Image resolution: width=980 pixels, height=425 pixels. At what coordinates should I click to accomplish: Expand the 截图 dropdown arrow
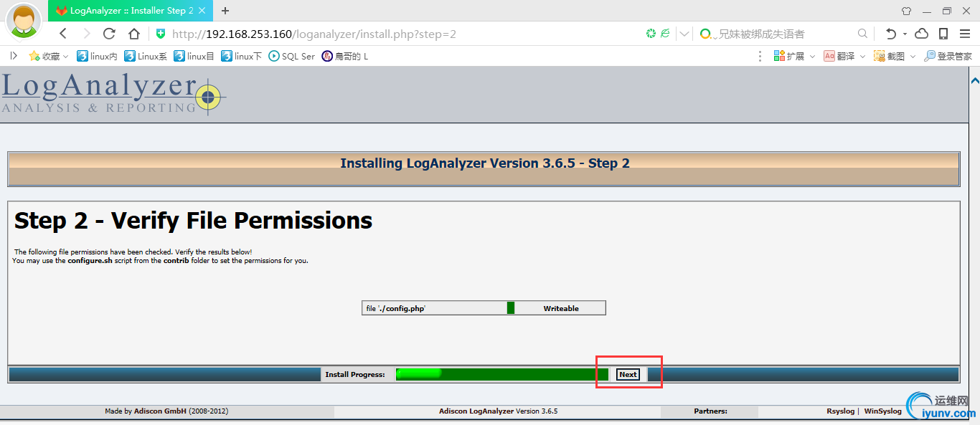(913, 56)
